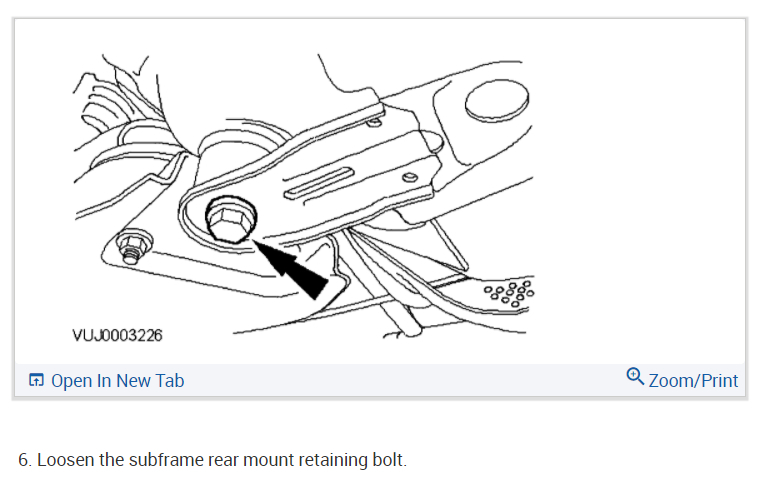The height and width of the screenshot is (495, 775).
Task: Click the elongated slot on the mount bracket
Action: click(319, 183)
